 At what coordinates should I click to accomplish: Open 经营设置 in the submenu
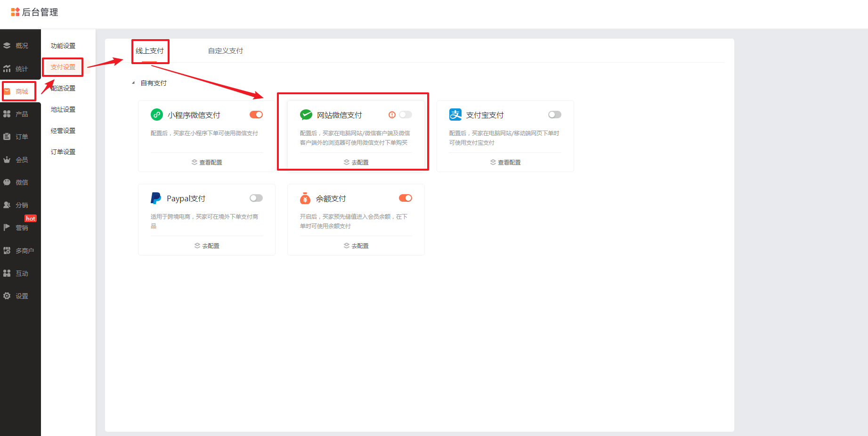(x=63, y=131)
